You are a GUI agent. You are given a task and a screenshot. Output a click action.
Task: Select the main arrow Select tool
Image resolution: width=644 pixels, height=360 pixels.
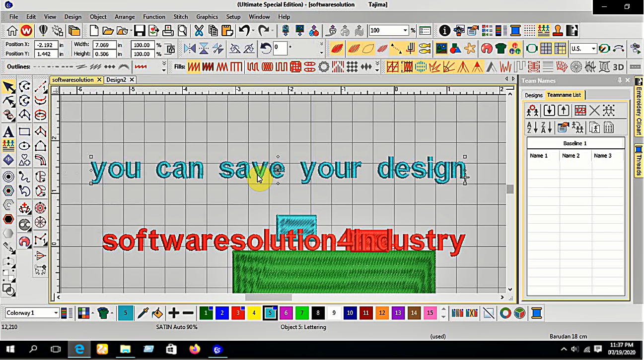9,86
